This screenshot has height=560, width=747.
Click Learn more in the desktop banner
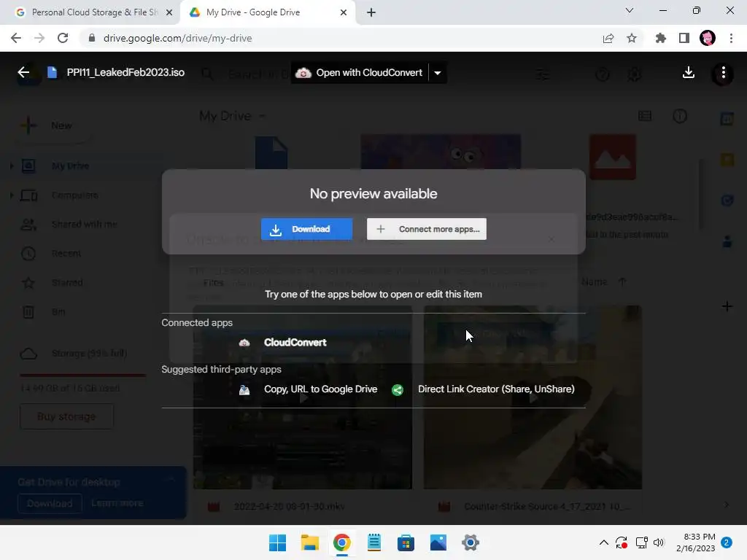(117, 503)
